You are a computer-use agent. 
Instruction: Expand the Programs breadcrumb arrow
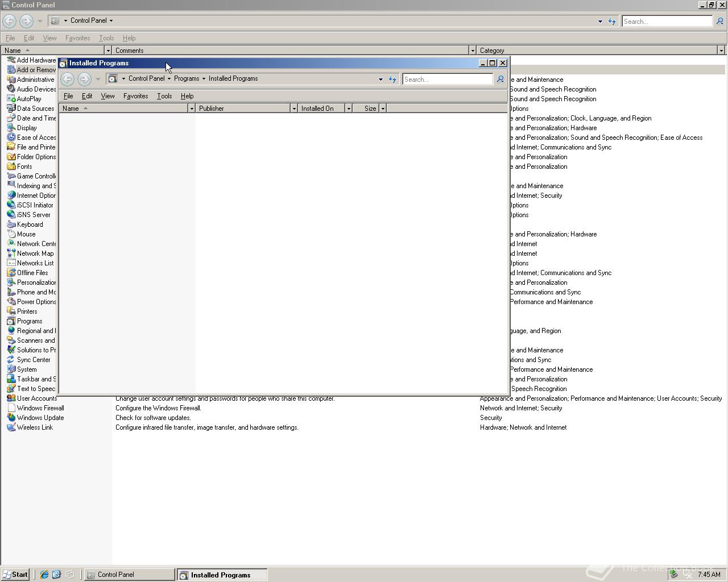(x=204, y=79)
